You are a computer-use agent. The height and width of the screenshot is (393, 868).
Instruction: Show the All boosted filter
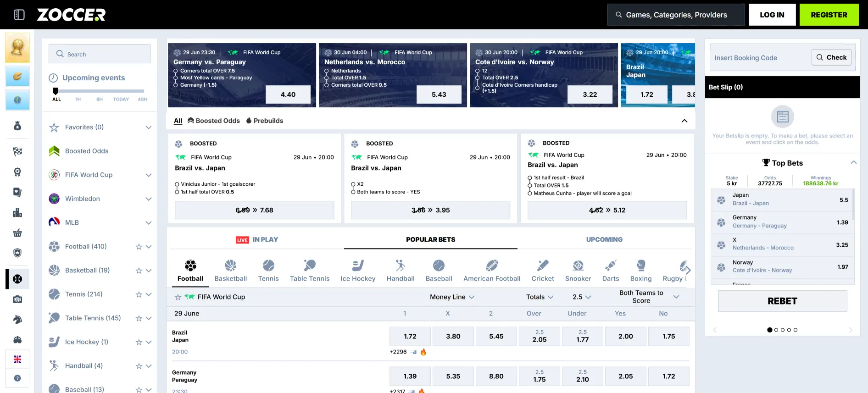(x=178, y=121)
